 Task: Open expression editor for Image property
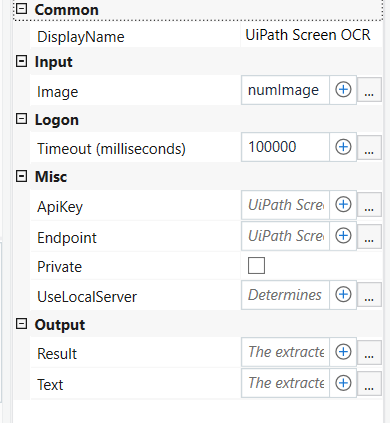pos(369,90)
